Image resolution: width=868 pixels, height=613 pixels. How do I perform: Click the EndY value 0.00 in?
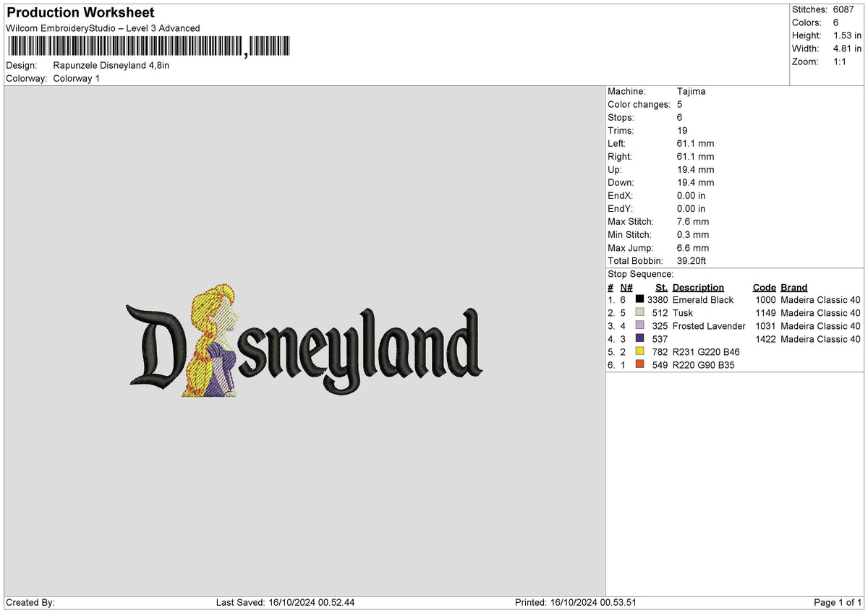point(691,208)
